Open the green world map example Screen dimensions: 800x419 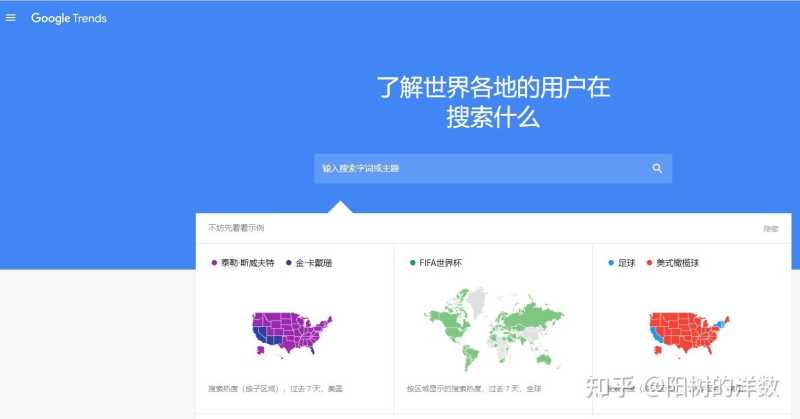(x=494, y=329)
